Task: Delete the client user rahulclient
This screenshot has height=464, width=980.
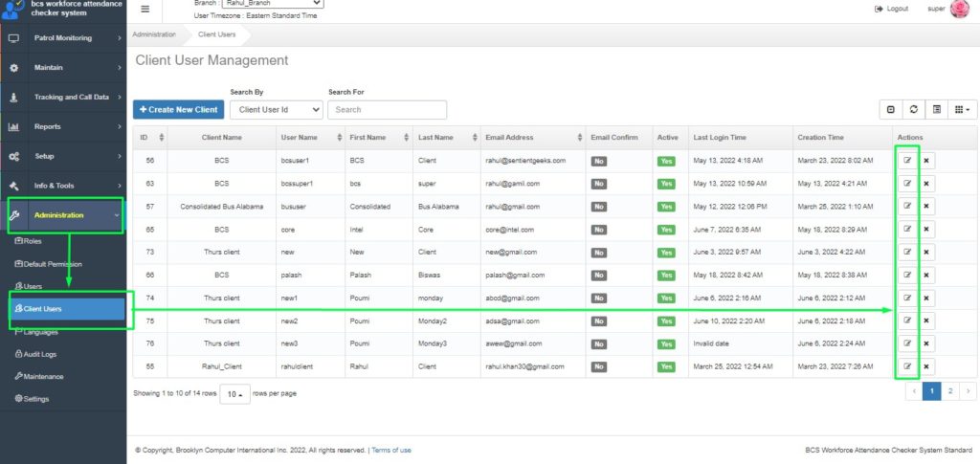Action: pos(926,367)
